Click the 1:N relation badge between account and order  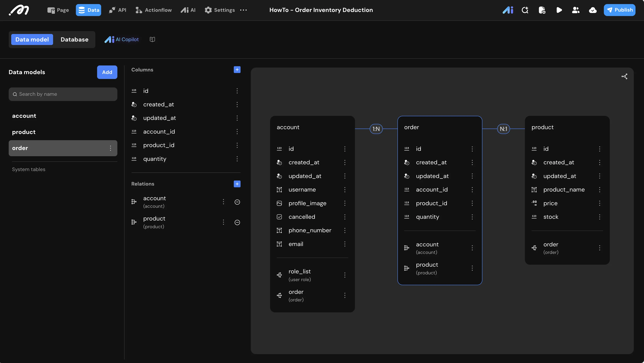click(x=376, y=129)
